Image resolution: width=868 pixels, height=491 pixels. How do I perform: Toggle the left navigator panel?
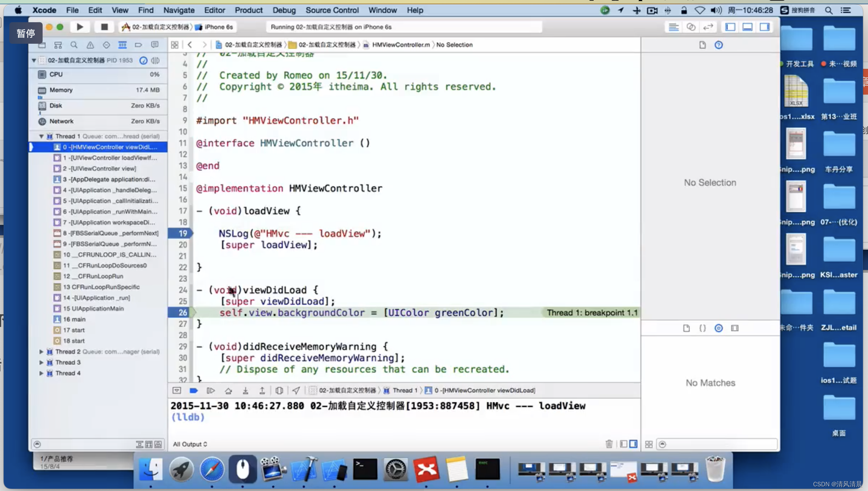coord(730,27)
